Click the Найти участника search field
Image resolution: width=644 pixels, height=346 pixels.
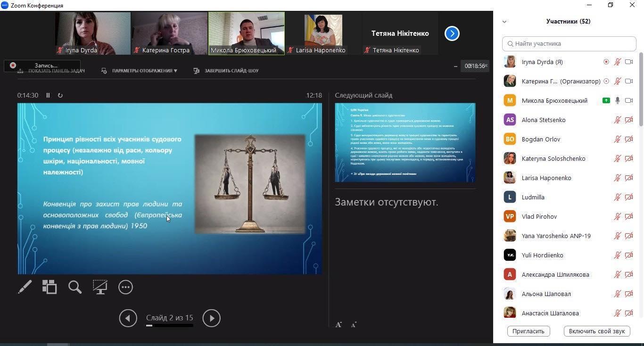coord(569,43)
